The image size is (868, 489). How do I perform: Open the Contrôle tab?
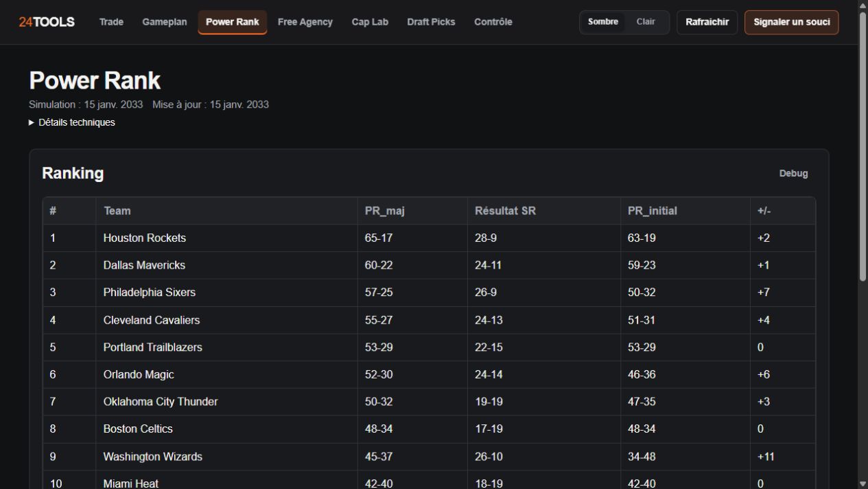(x=493, y=22)
